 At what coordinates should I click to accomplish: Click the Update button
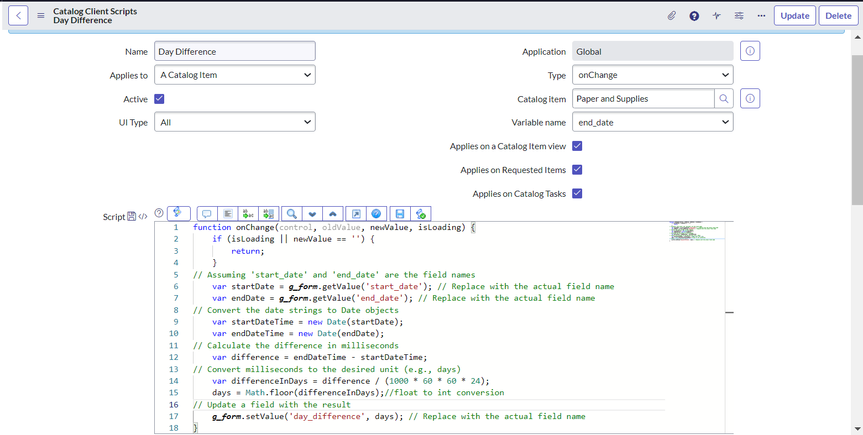point(795,15)
